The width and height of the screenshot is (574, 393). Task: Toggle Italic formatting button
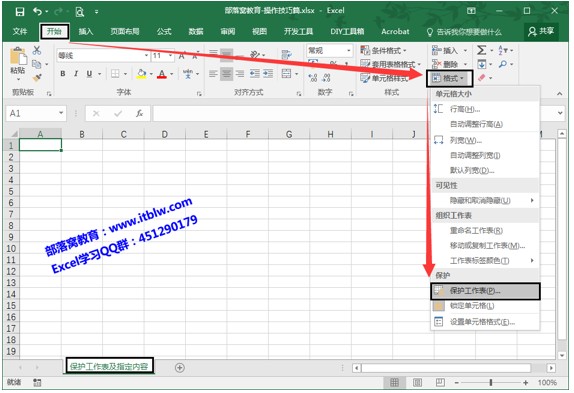coord(76,74)
